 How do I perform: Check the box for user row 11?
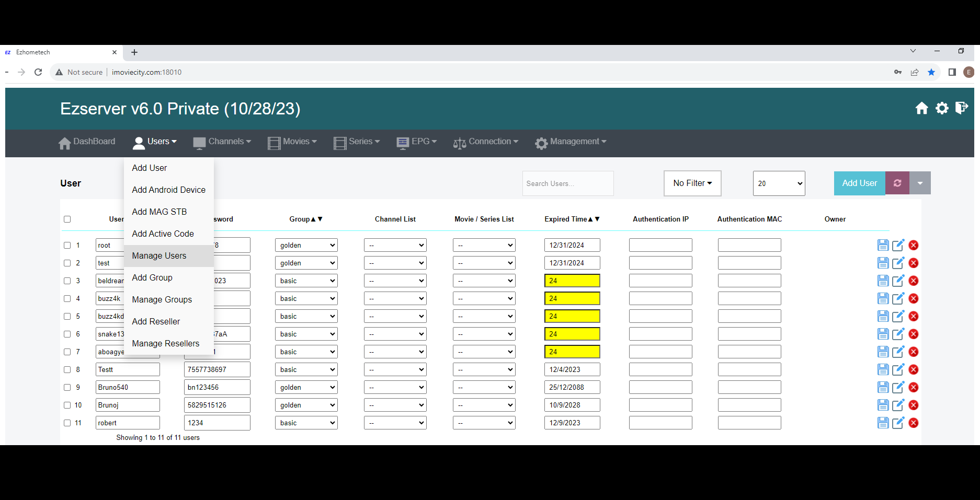tap(67, 423)
